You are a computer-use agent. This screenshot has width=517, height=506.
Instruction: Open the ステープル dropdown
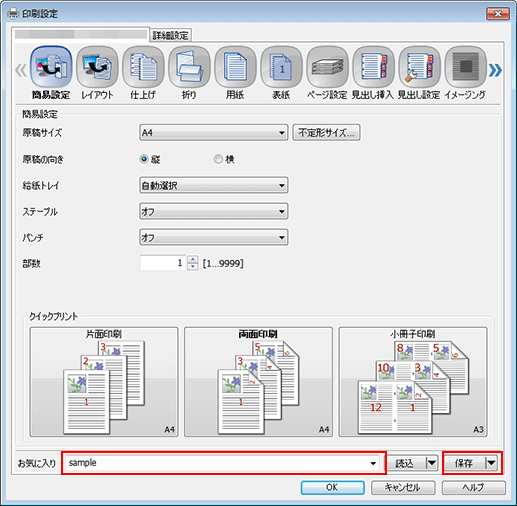214,211
